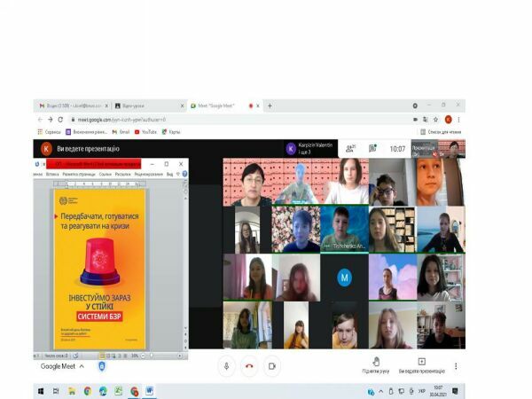Open the Windows notification center icon
The image size is (532, 399).
click(x=456, y=391)
